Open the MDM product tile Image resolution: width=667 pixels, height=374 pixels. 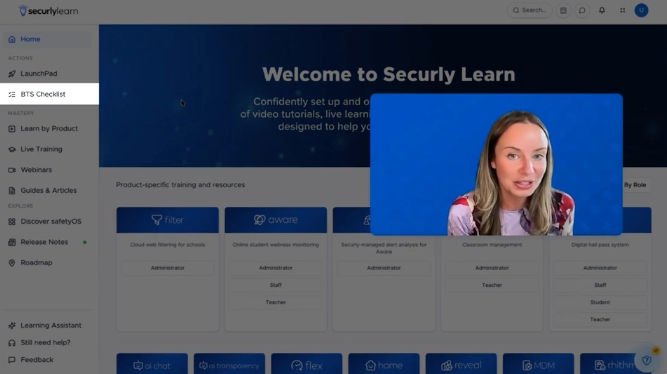[539, 364]
